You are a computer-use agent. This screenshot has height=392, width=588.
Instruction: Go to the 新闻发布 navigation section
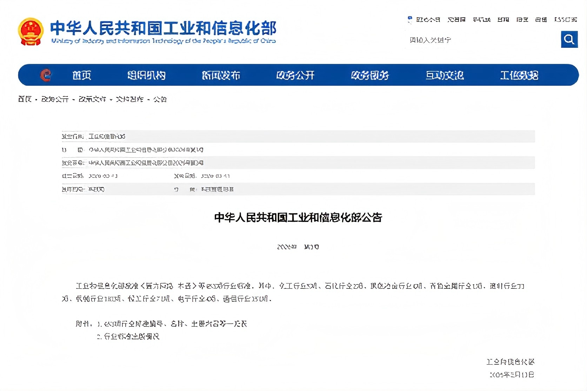221,75
